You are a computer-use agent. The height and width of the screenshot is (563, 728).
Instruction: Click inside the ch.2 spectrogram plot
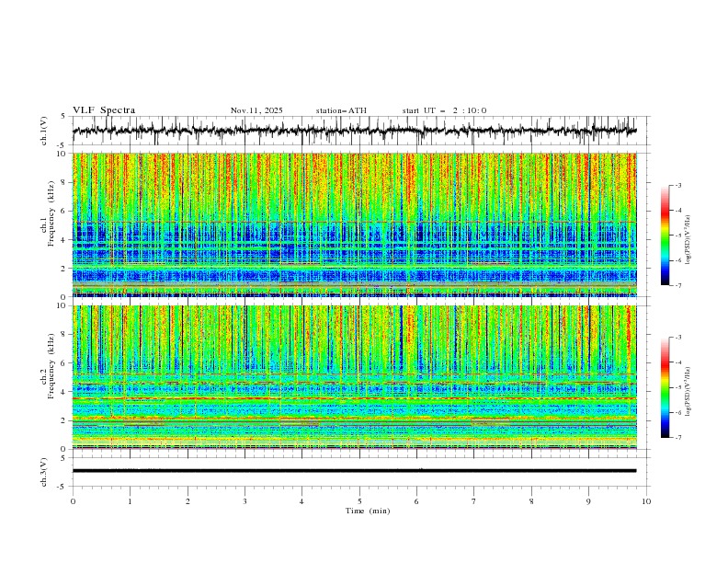(x=355, y=377)
